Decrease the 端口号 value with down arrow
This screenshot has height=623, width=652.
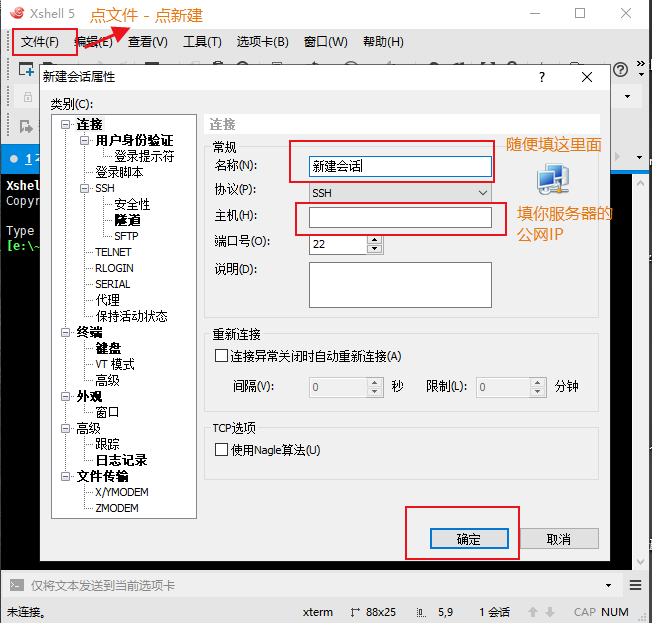tap(375, 249)
